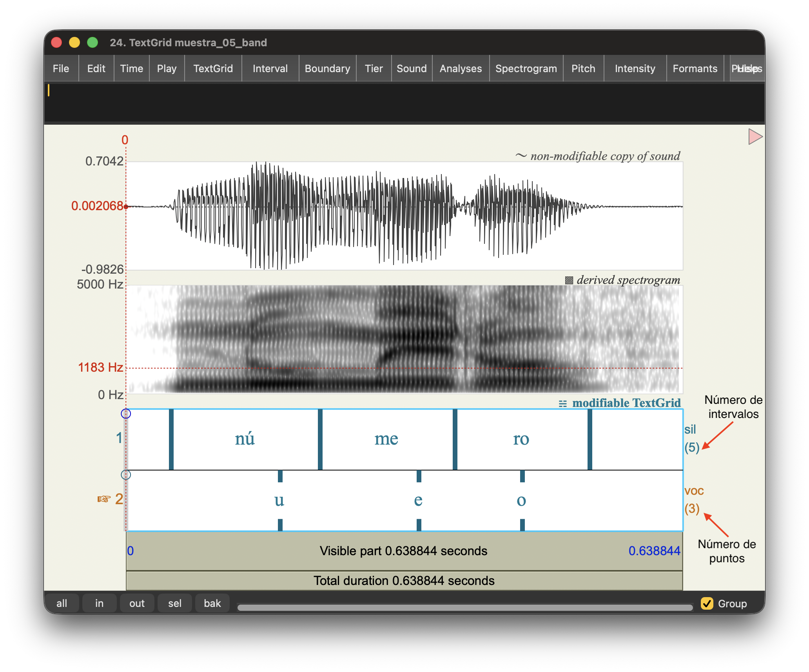The image size is (809, 672).
Task: Click the wave icon beside "non-modifiable copy of sound"
Action: tap(521, 156)
